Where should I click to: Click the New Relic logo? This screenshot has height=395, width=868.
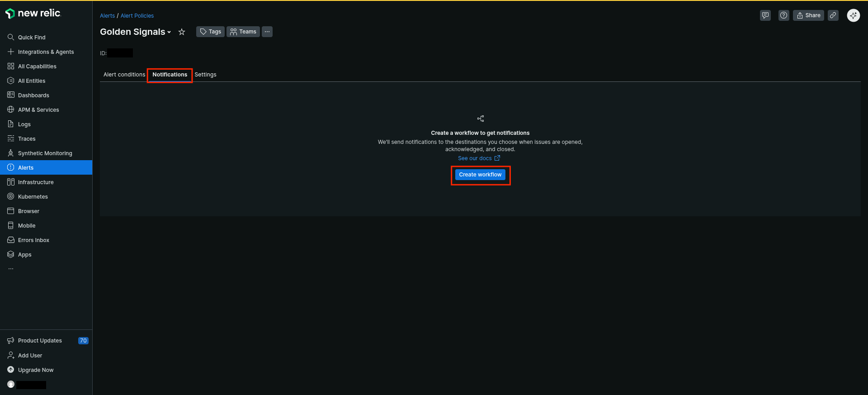[33, 14]
